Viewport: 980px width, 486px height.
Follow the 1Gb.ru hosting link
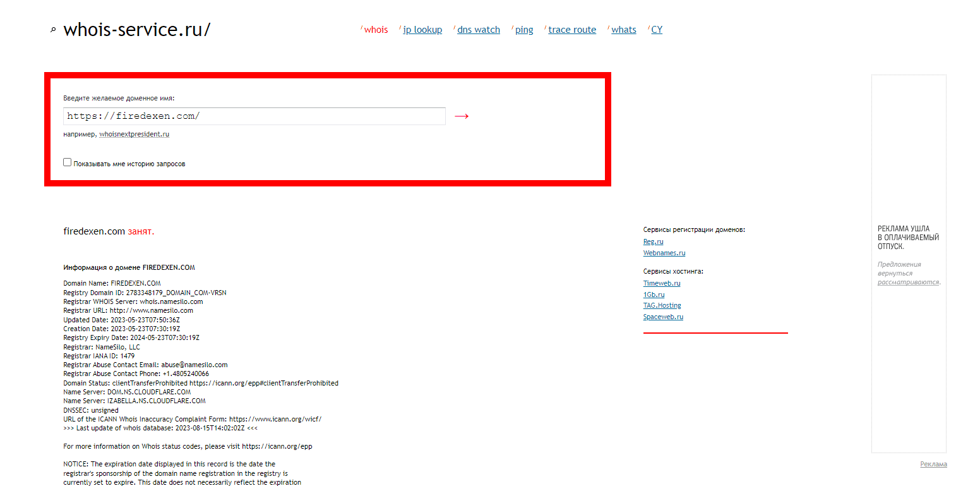click(x=654, y=295)
